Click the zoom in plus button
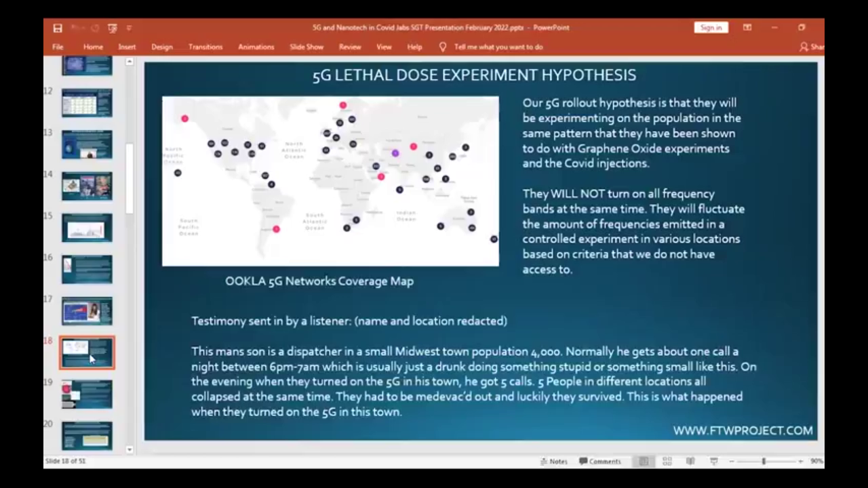868x488 pixels. tap(800, 461)
